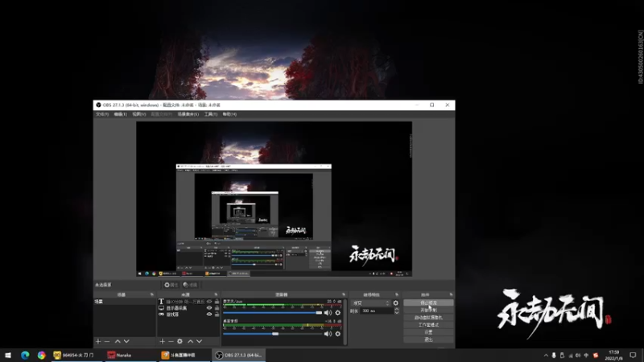Move source down in Sources panel
Screen dimensions: 644x362
(x=199, y=341)
